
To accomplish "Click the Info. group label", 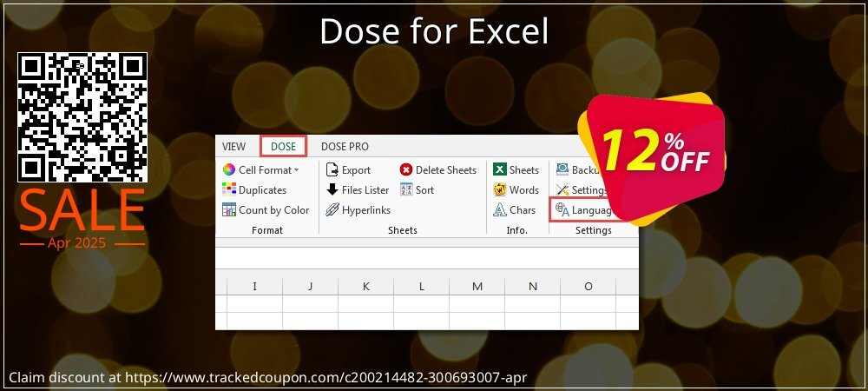I will [517, 230].
